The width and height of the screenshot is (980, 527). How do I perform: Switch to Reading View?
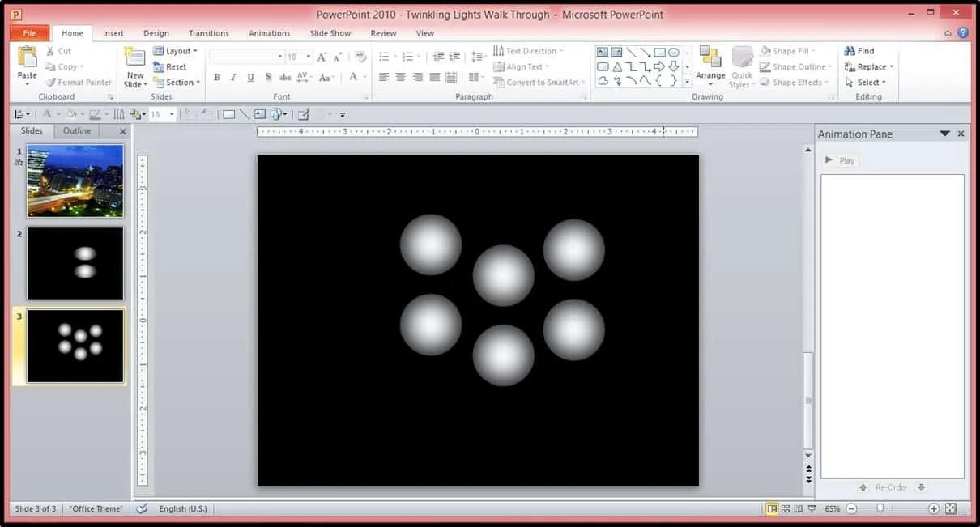(x=798, y=508)
